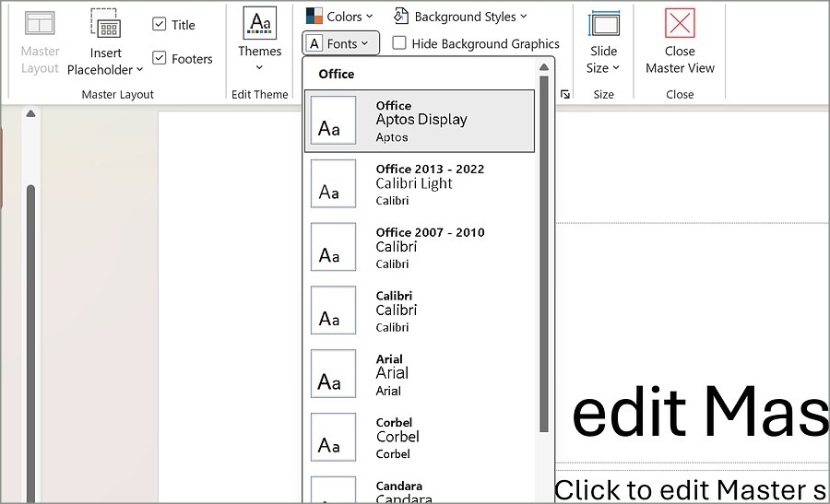
Task: Collapse the Fonts dropdown button
Action: (x=340, y=43)
